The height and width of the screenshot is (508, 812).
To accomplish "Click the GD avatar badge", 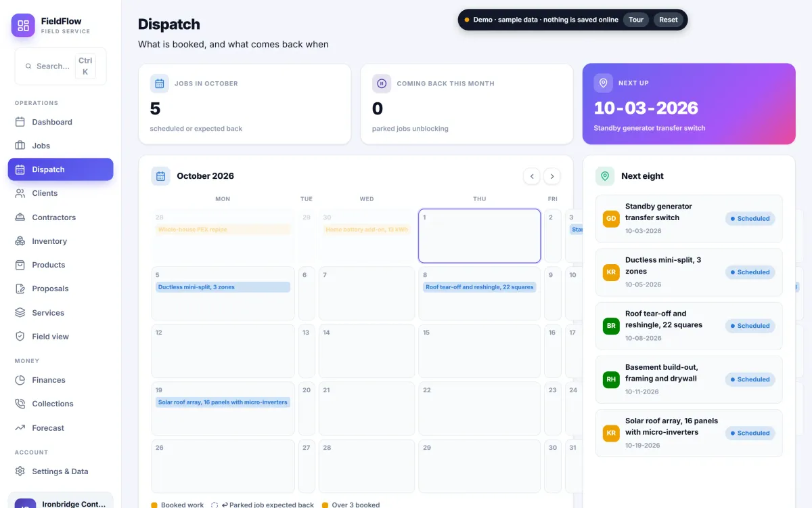I will [611, 219].
